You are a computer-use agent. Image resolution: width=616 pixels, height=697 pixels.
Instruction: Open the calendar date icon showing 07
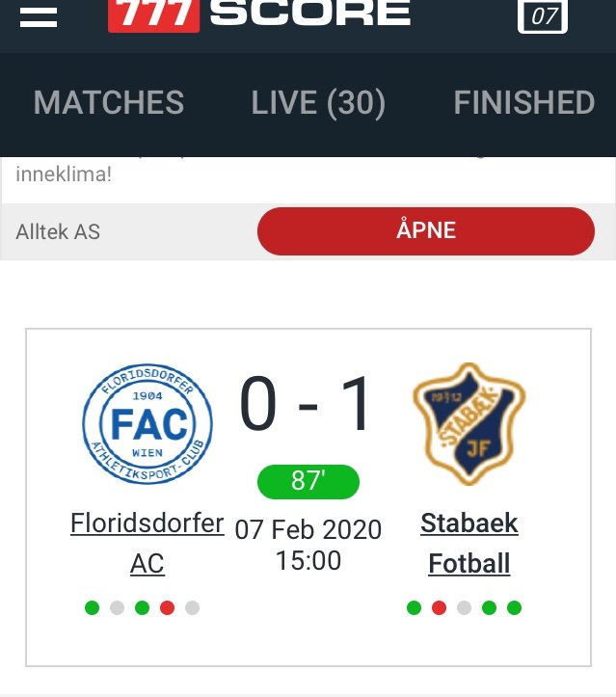coord(543,16)
